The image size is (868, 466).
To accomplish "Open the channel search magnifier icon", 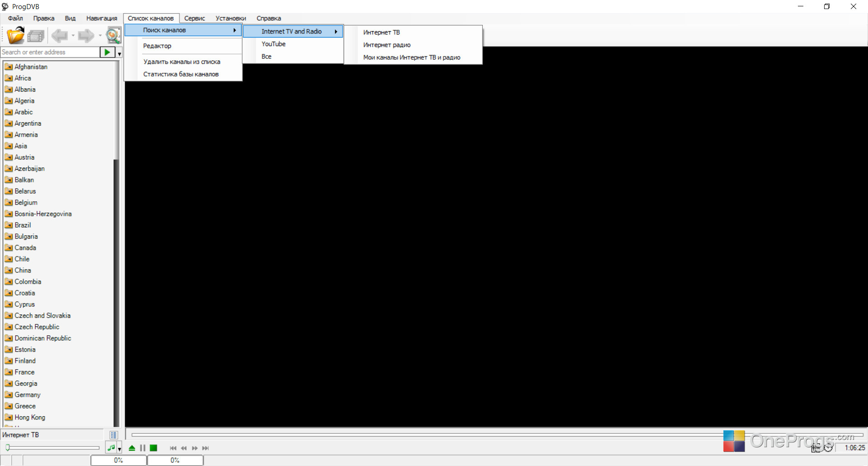I will (x=113, y=35).
